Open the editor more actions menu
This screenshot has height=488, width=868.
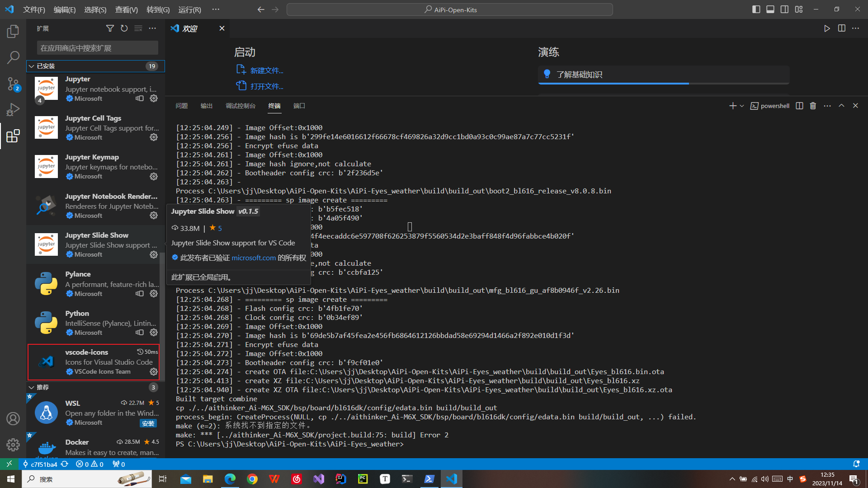[856, 28]
